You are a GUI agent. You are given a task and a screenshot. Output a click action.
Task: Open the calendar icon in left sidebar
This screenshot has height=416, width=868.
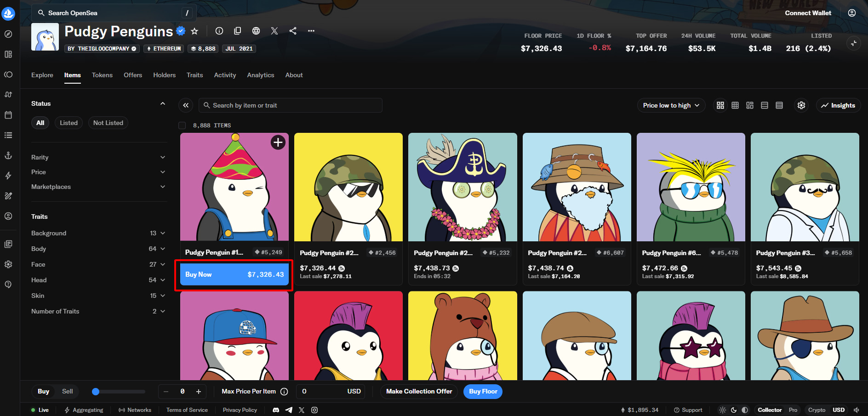[8, 115]
